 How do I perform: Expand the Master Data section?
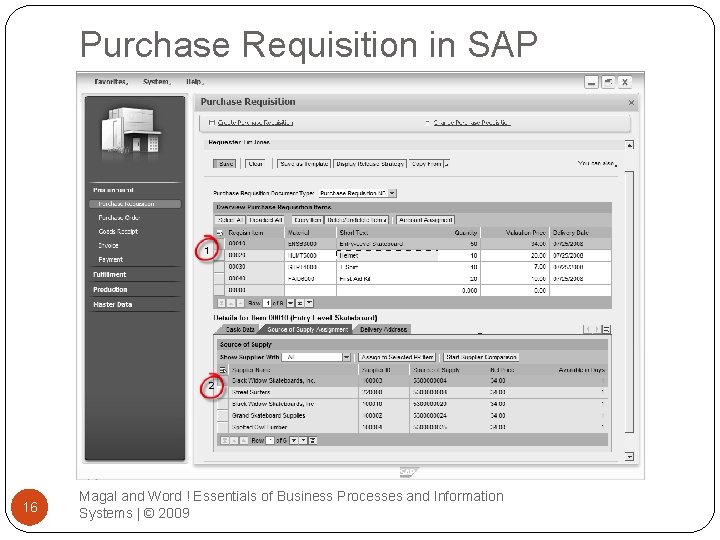point(112,304)
